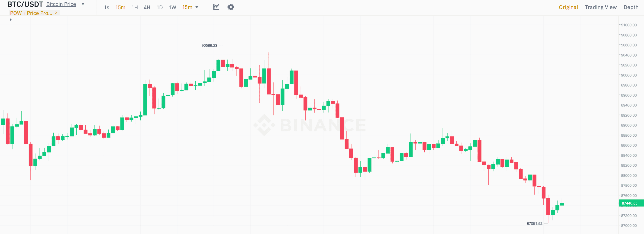Click the chevron beside Price Pro... tag

[x=56, y=13]
